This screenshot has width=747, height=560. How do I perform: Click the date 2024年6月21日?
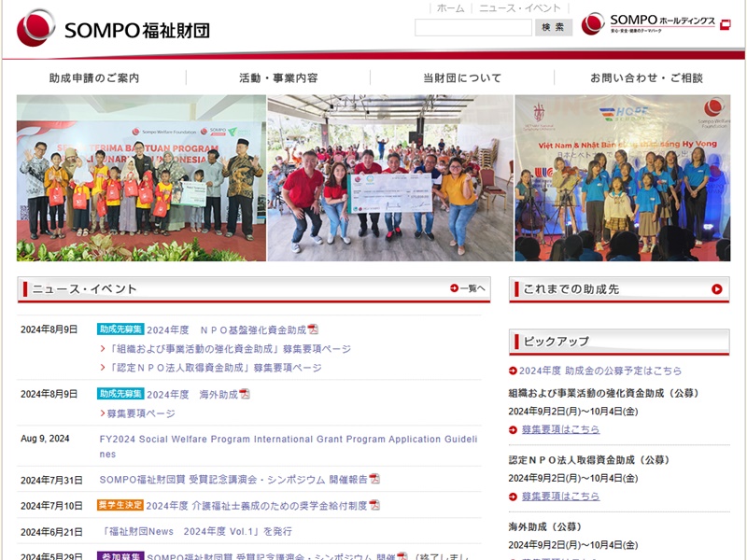coord(51,532)
